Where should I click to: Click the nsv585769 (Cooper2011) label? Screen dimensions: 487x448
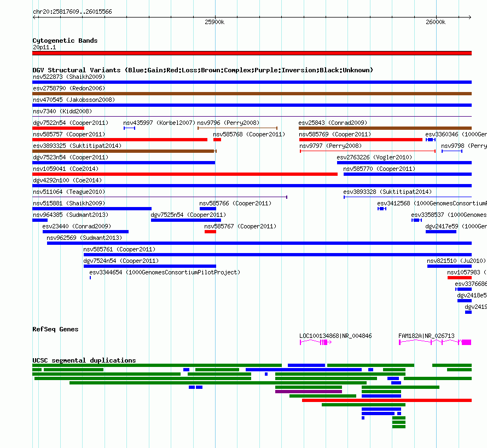(335, 134)
